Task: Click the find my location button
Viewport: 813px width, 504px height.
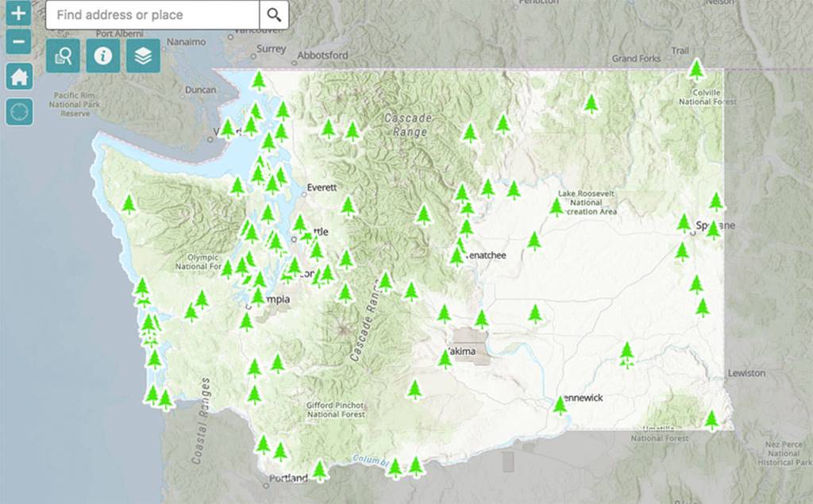Action: tap(19, 112)
